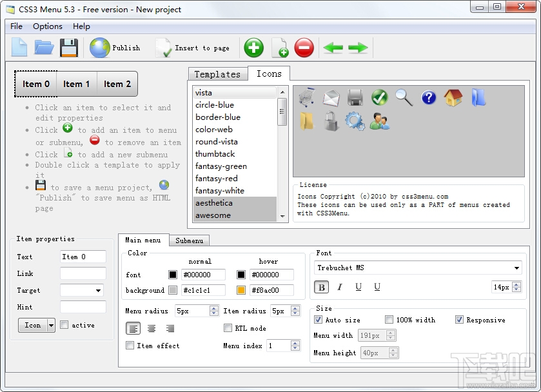Click the Insert to page icon
This screenshot has width=541, height=392.
click(163, 48)
